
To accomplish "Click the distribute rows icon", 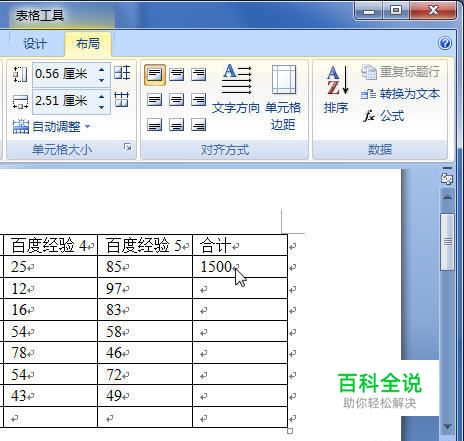I will (122, 73).
